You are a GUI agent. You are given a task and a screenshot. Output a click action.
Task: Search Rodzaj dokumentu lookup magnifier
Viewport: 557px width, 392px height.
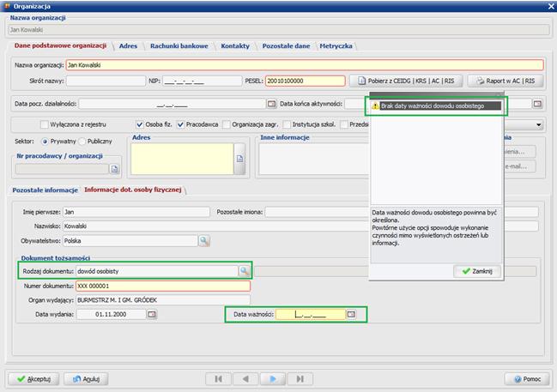[244, 271]
